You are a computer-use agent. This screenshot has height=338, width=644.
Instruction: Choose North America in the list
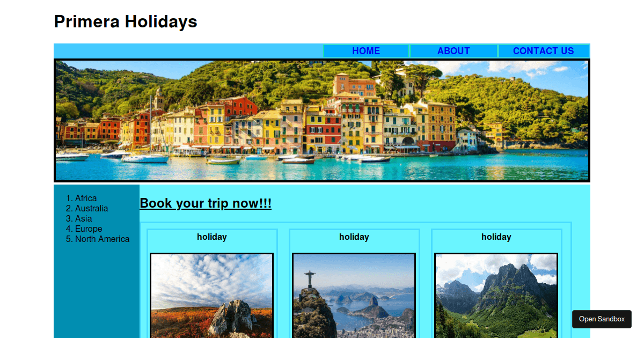pos(102,239)
